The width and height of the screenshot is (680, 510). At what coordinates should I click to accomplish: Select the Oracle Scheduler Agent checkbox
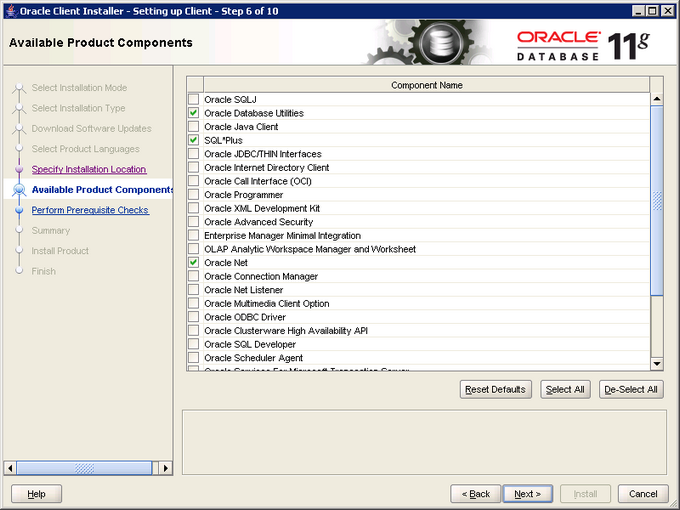193,358
